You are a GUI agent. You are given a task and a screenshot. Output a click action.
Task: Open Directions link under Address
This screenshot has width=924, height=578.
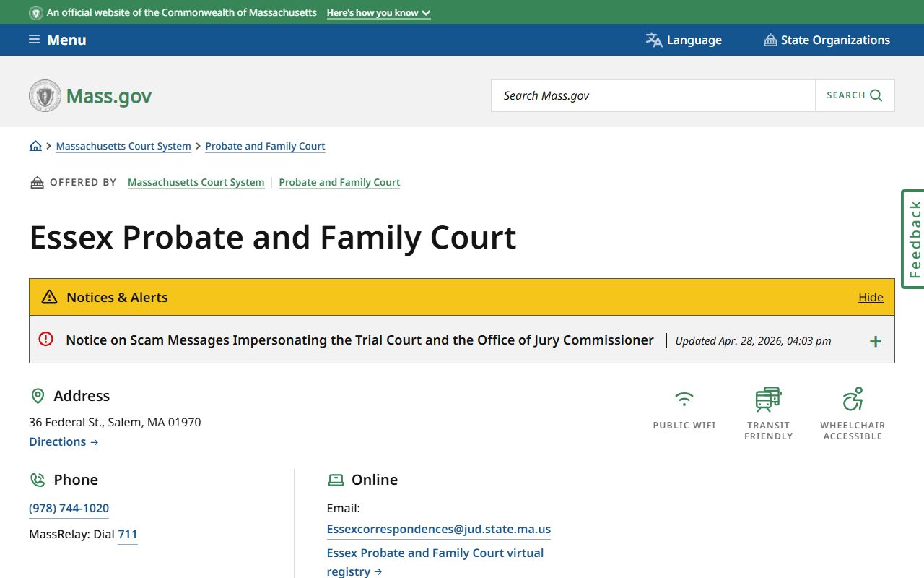[64, 441]
